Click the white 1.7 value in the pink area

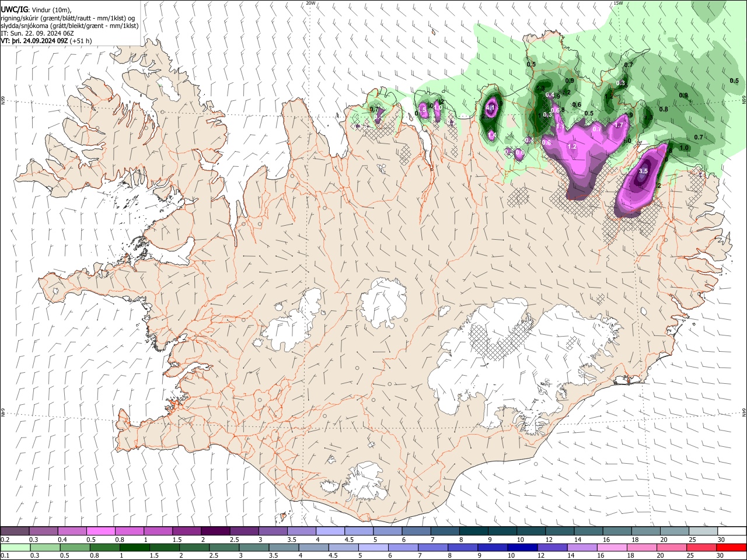click(x=619, y=125)
